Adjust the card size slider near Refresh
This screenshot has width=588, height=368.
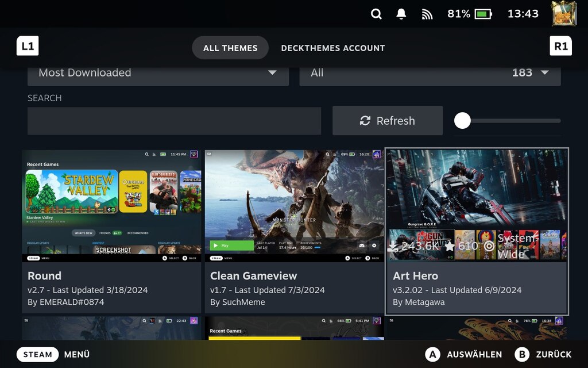coord(463,120)
